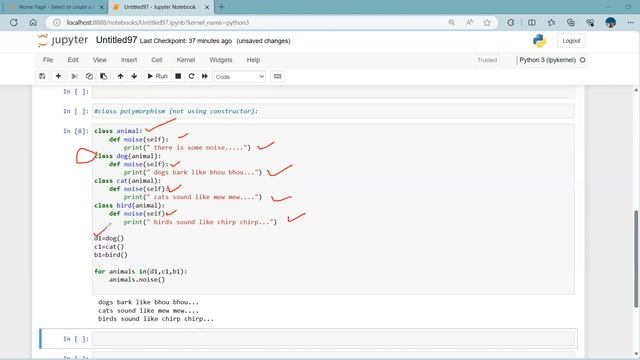The image size is (640, 360).
Task: Restart the kernel icon
Action: coord(191,76)
